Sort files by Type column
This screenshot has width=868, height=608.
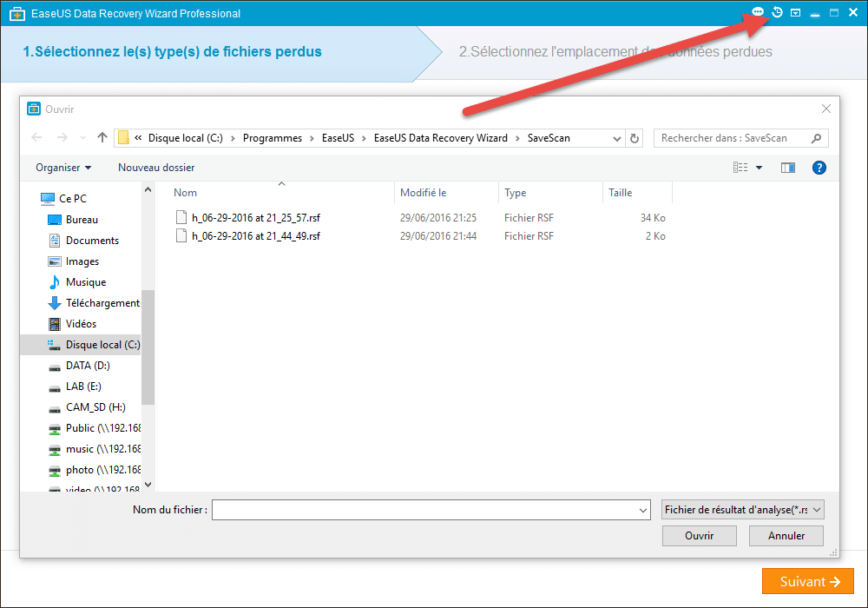550,193
